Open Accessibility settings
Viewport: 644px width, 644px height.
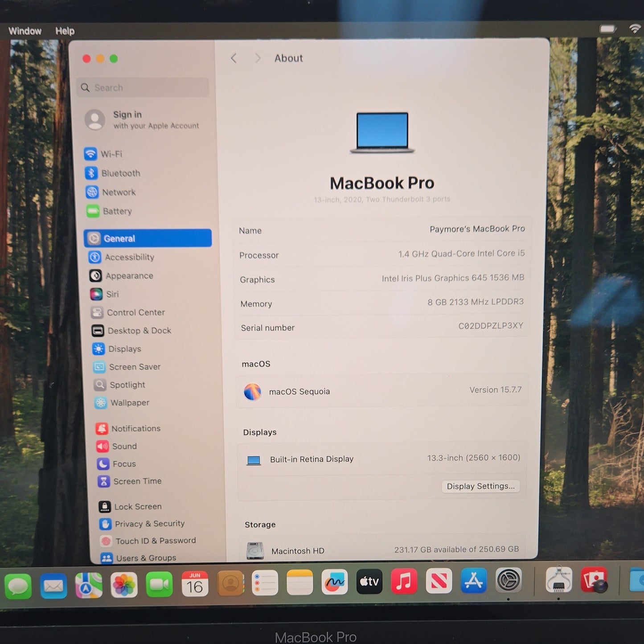(122, 257)
